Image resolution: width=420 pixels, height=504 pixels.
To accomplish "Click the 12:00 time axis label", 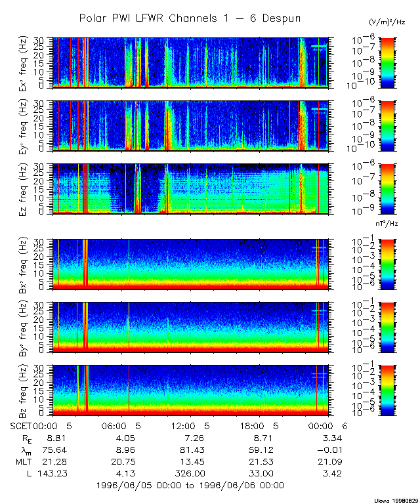I will click(189, 425).
